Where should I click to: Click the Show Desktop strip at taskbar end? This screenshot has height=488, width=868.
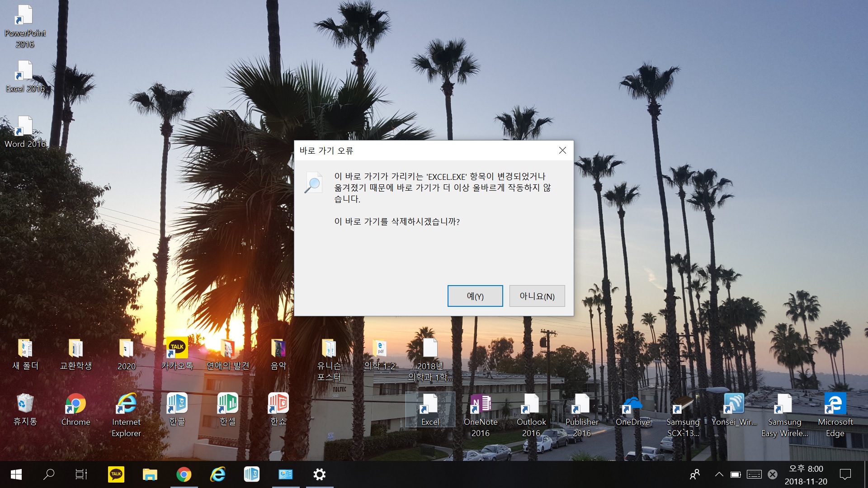pos(866,474)
